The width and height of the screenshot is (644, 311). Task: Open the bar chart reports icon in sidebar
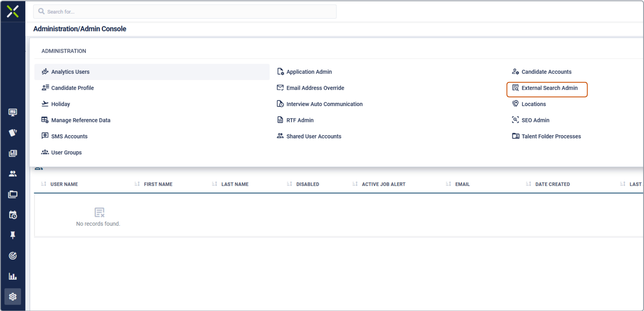pos(13,276)
